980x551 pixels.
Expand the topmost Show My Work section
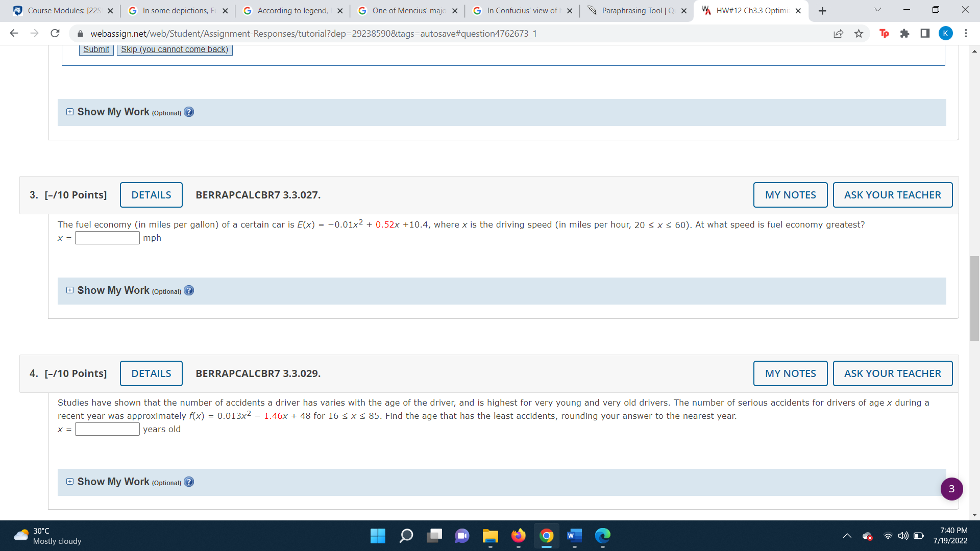[x=70, y=112]
